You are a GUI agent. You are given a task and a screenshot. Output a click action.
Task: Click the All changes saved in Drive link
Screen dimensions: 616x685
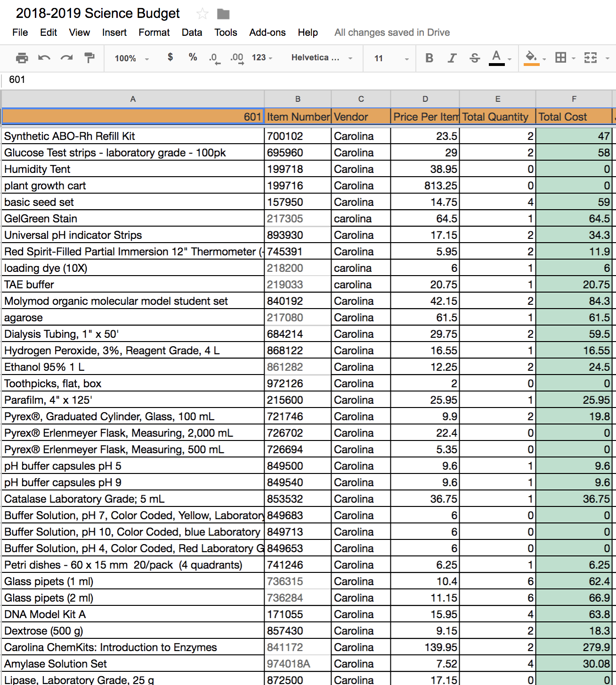click(391, 32)
